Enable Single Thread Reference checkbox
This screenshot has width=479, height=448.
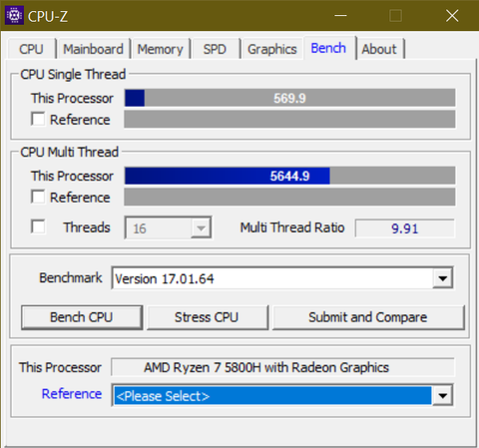[38, 119]
